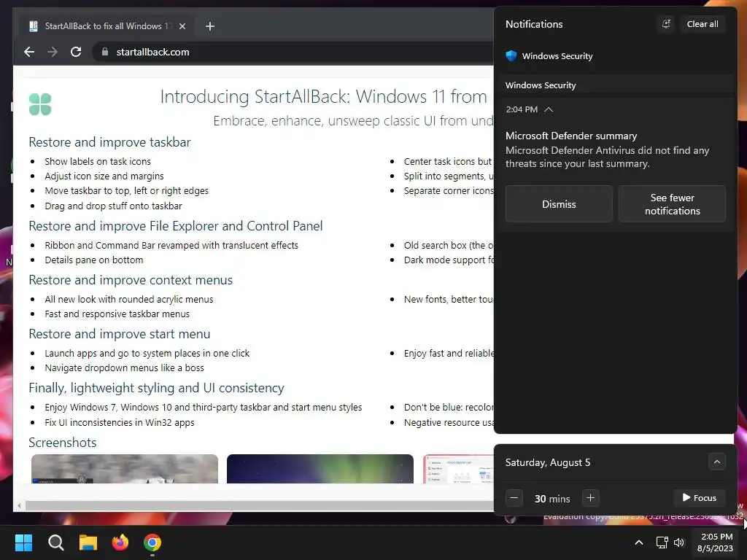Click the browser back arrow

(x=29, y=52)
